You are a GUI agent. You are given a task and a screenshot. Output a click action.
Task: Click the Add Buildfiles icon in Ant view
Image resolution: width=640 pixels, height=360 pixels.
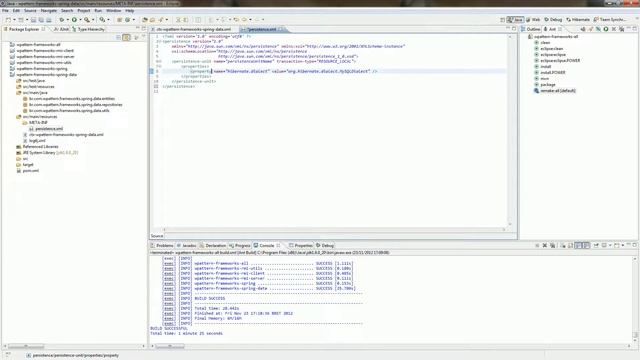pos(583,29)
